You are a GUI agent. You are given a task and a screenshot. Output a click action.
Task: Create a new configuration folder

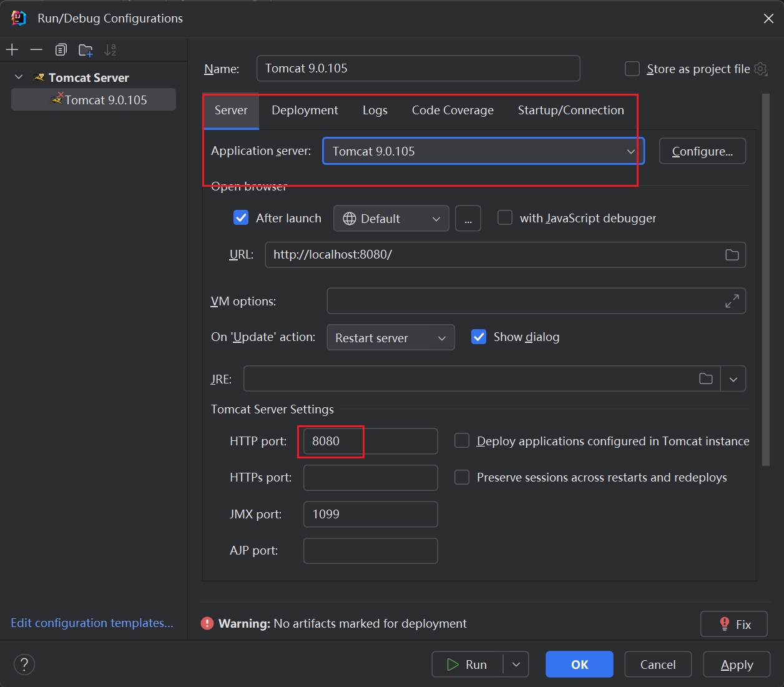click(86, 50)
